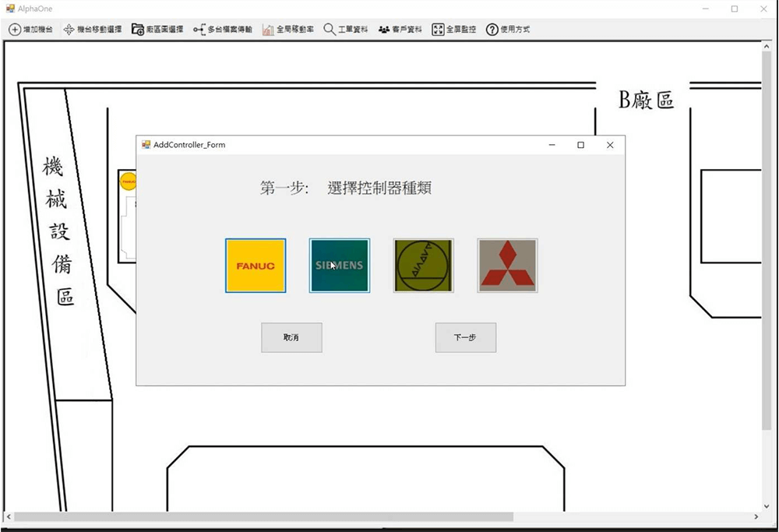Click the 增加機台 add machine toolbar button

(x=31, y=30)
